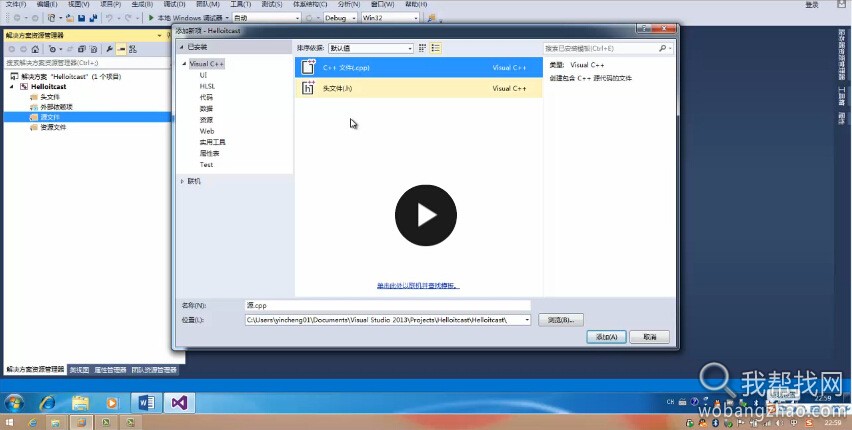Switch templates to list view

pos(435,48)
